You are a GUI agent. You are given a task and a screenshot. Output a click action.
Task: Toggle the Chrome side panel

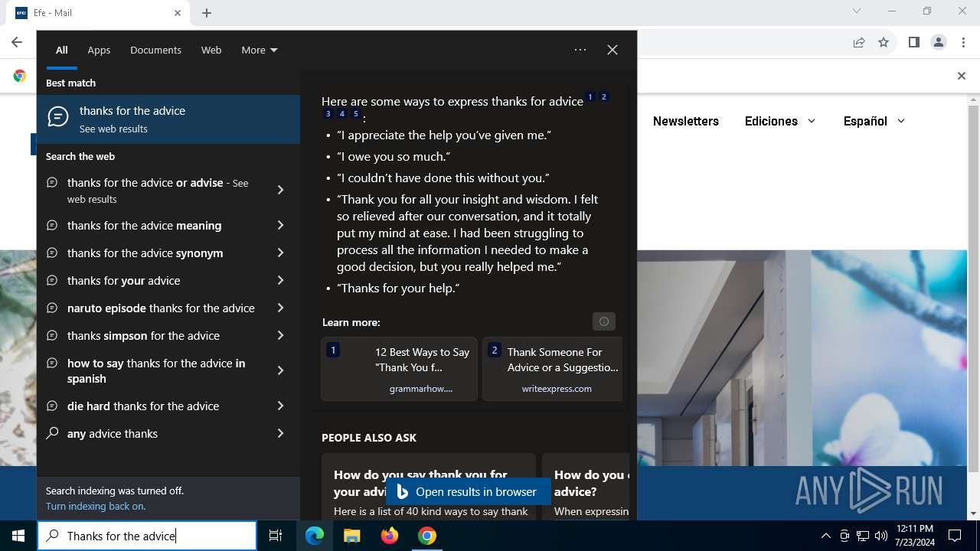coord(913,42)
